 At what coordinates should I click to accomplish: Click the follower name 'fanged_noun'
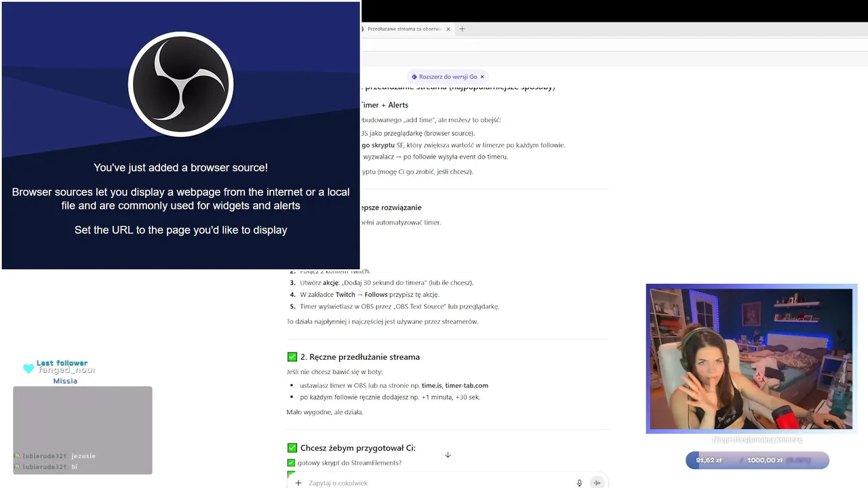click(66, 370)
